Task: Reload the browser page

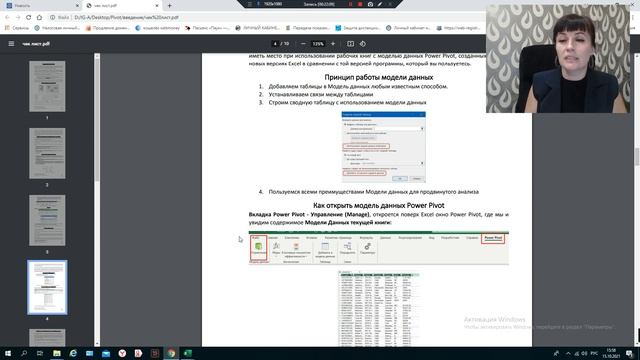Action: click(29, 17)
